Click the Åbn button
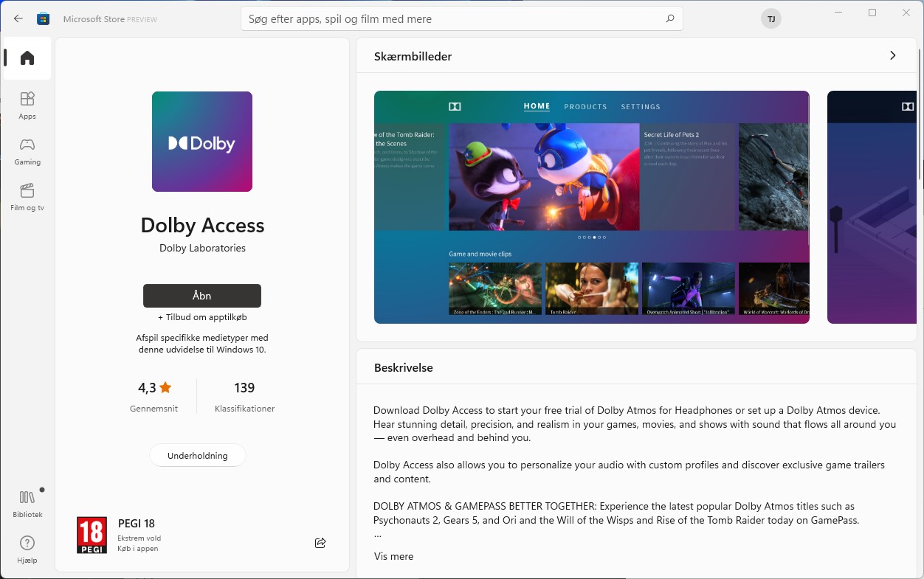Image resolution: width=924 pixels, height=579 pixels. click(202, 296)
